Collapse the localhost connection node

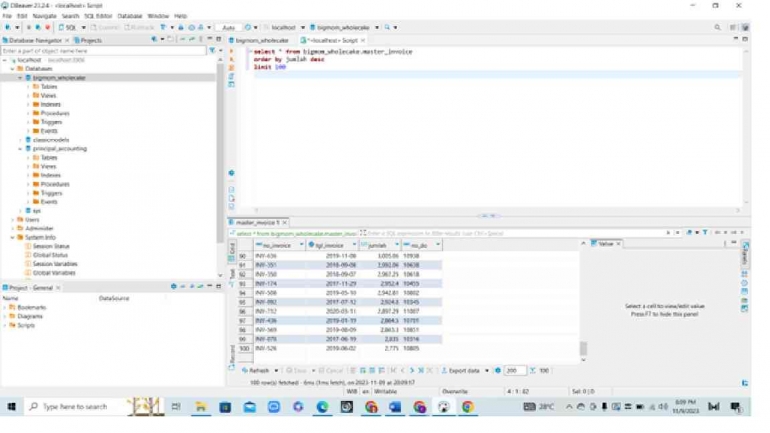click(x=5, y=60)
